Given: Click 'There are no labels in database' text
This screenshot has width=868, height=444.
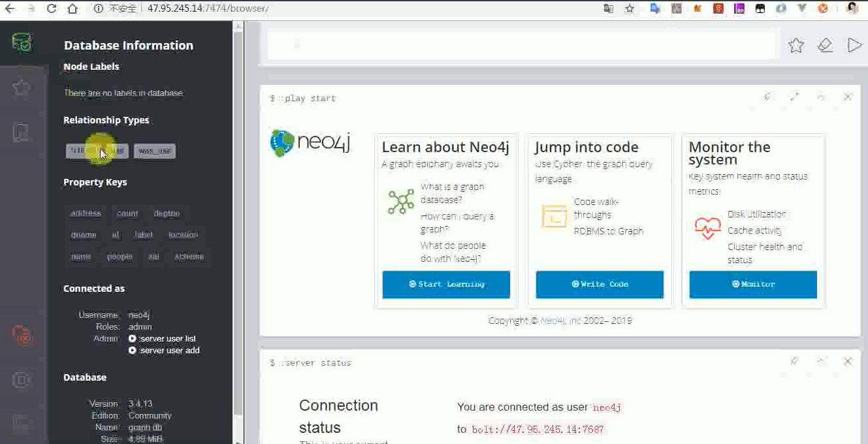Looking at the screenshot, I should click(x=123, y=93).
